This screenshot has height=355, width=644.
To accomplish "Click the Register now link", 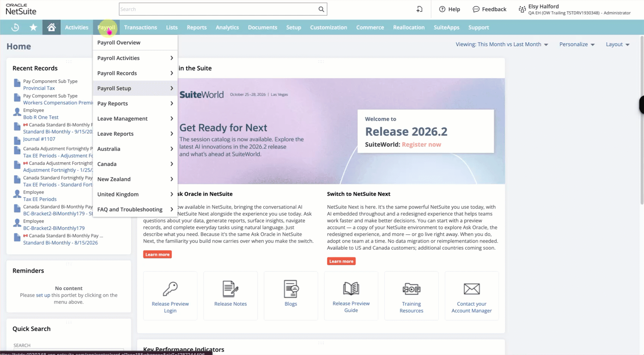I will [421, 145].
